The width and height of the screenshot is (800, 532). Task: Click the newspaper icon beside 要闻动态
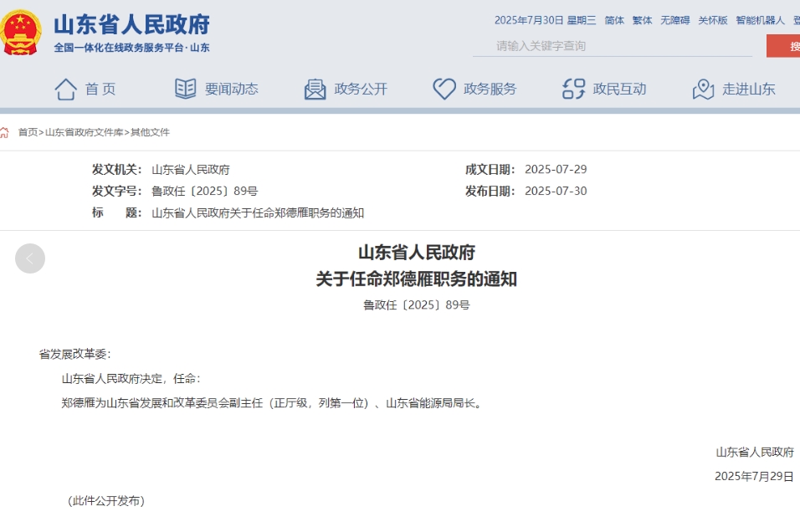point(185,89)
